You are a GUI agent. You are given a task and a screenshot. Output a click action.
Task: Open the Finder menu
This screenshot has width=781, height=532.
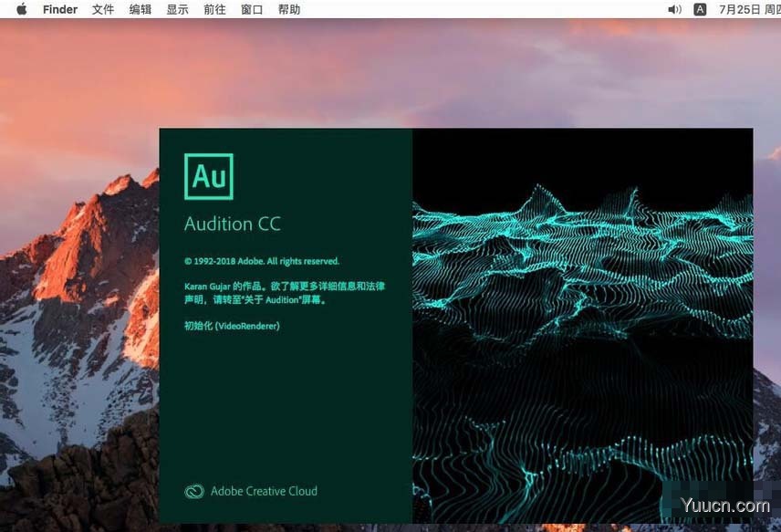[x=60, y=9]
